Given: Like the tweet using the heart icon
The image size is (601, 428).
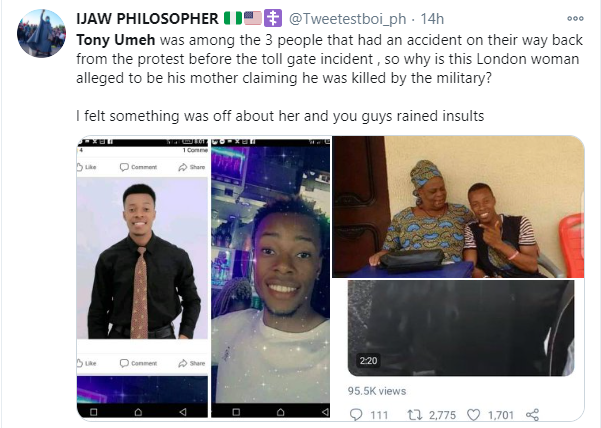Looking at the screenshot, I should 473,414.
